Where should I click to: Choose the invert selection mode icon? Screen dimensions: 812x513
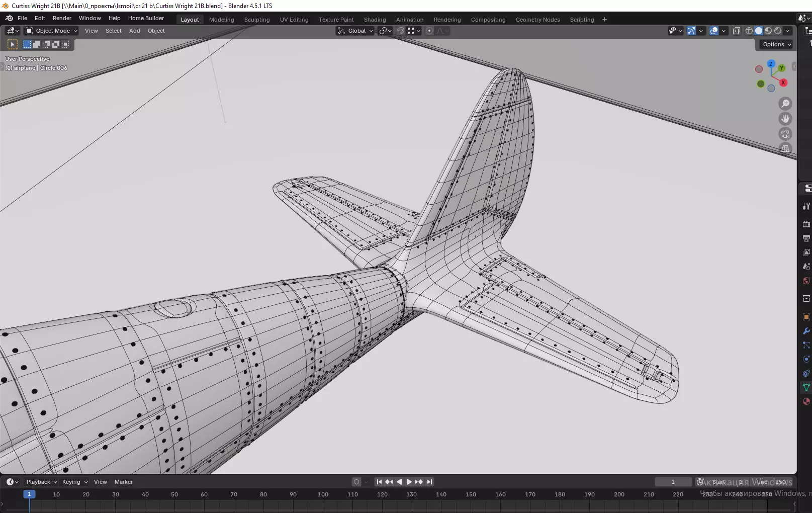coord(56,44)
